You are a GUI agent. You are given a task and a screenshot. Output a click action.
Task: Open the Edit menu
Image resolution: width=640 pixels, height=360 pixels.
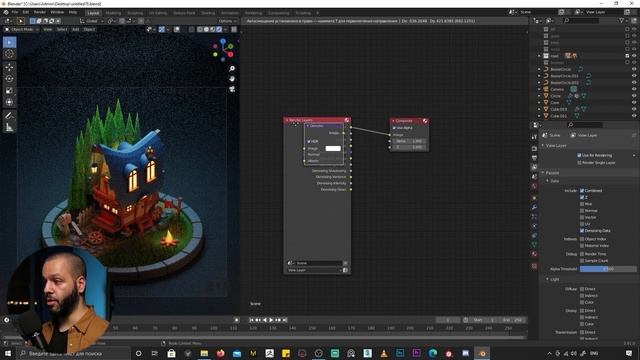point(26,12)
